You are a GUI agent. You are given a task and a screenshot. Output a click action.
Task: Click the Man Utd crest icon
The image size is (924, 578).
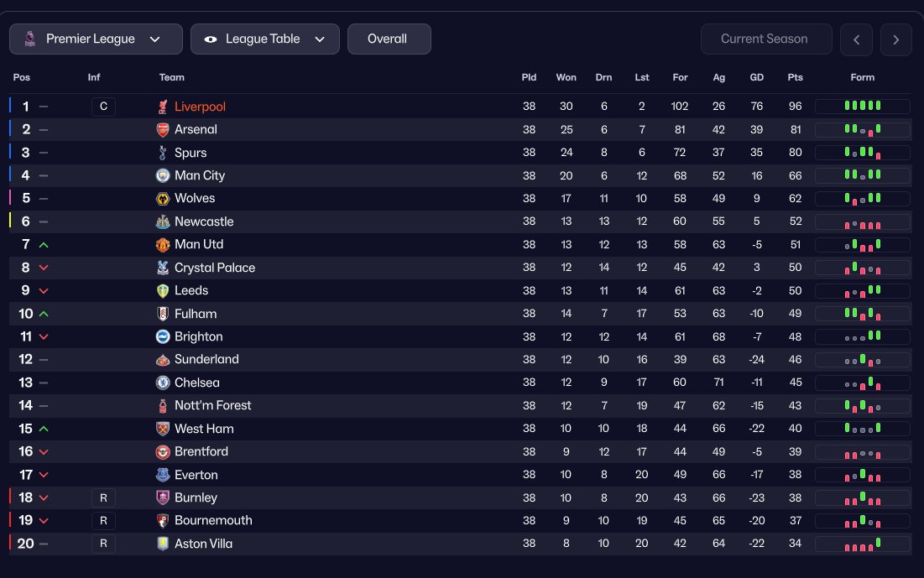tap(163, 245)
